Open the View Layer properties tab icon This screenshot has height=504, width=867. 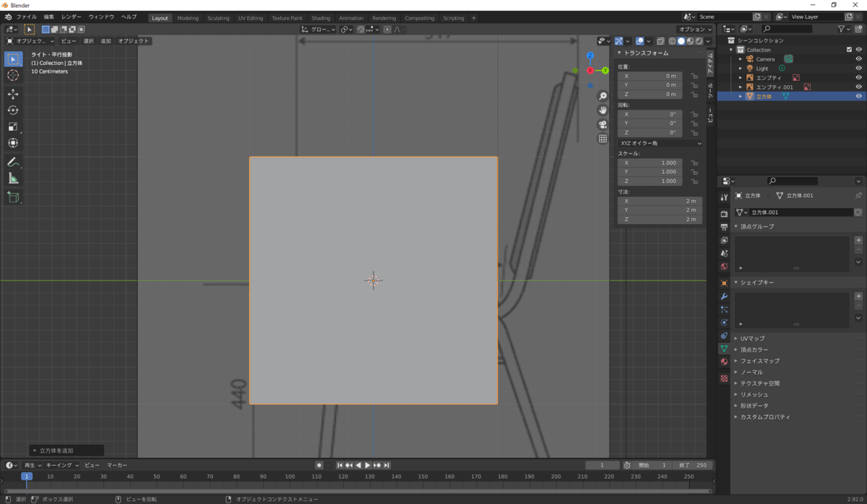coord(724,240)
